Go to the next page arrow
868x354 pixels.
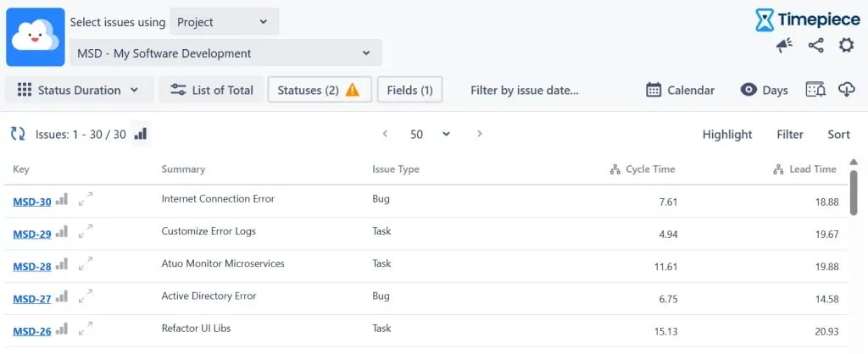(x=480, y=134)
